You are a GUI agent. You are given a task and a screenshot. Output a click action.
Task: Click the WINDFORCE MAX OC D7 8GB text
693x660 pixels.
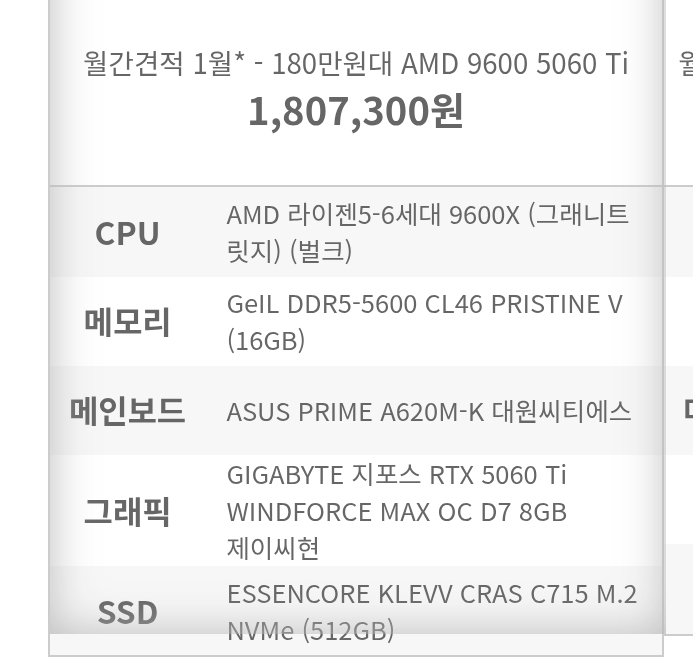(396, 512)
